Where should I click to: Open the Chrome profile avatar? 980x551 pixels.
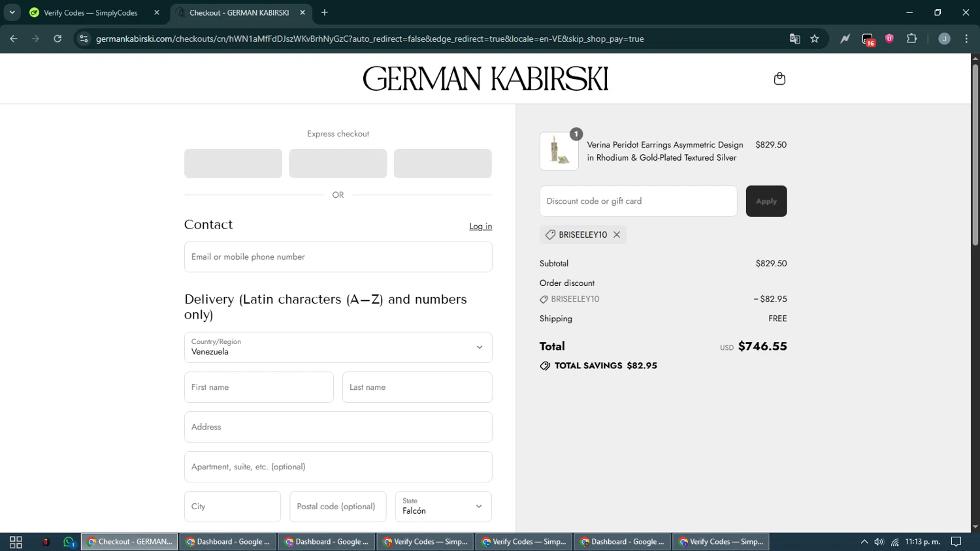(944, 39)
